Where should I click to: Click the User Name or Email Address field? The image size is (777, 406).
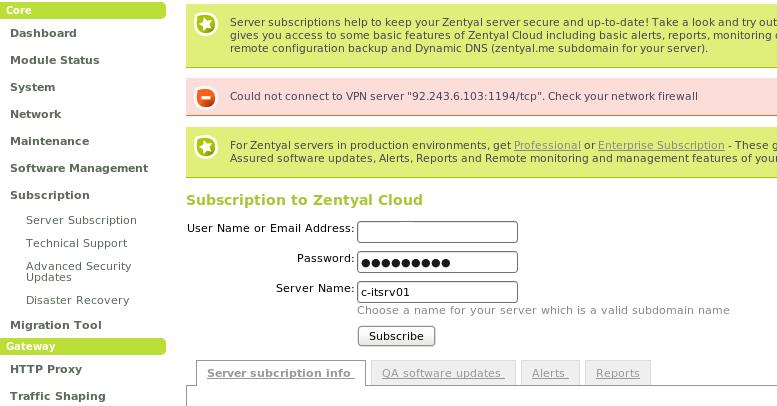click(x=437, y=232)
